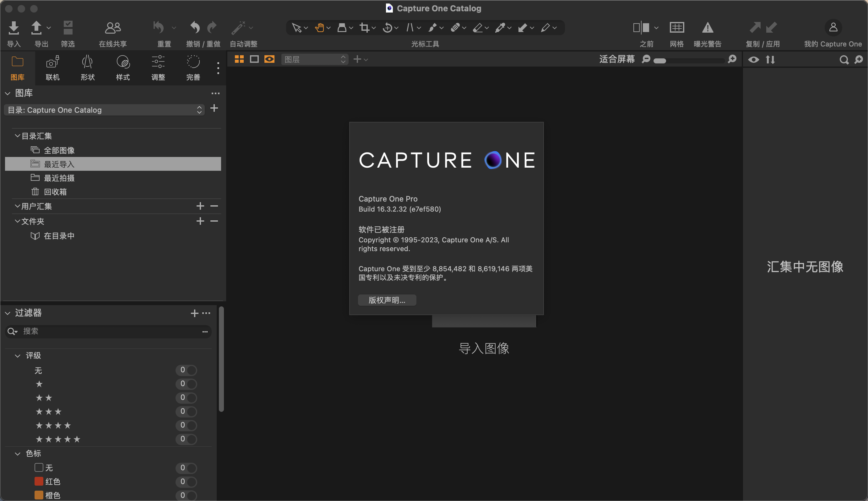This screenshot has width=868, height=501.
Task: Toggle the Before (之前) comparison icon
Action: point(641,28)
